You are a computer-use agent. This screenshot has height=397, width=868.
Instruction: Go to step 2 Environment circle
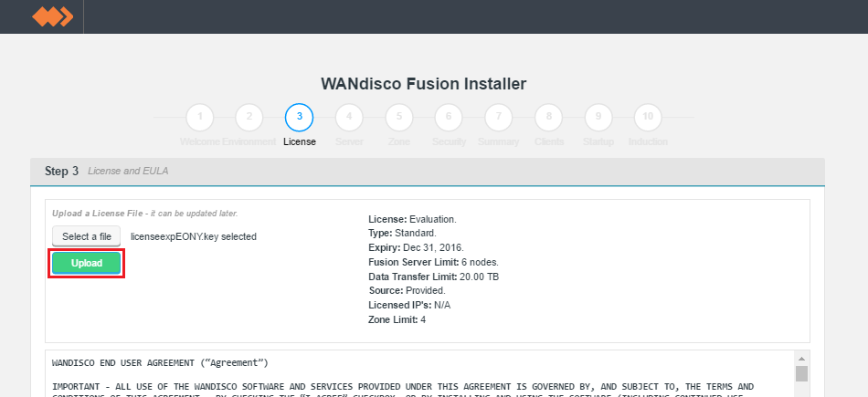[249, 117]
